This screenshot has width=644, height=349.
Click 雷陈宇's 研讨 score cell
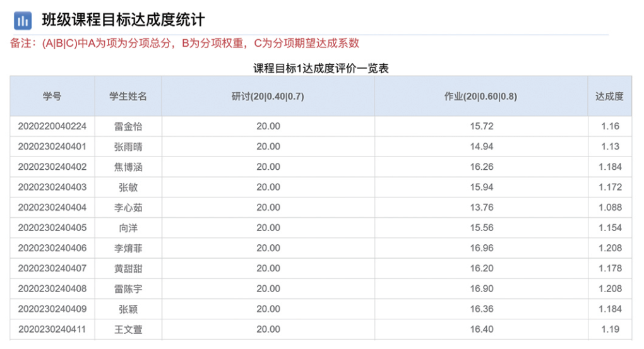(268, 288)
